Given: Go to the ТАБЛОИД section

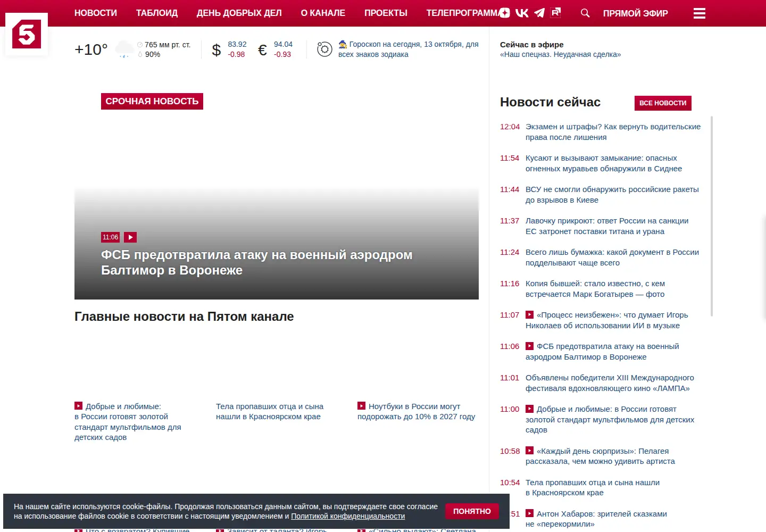Looking at the screenshot, I should (x=157, y=13).
